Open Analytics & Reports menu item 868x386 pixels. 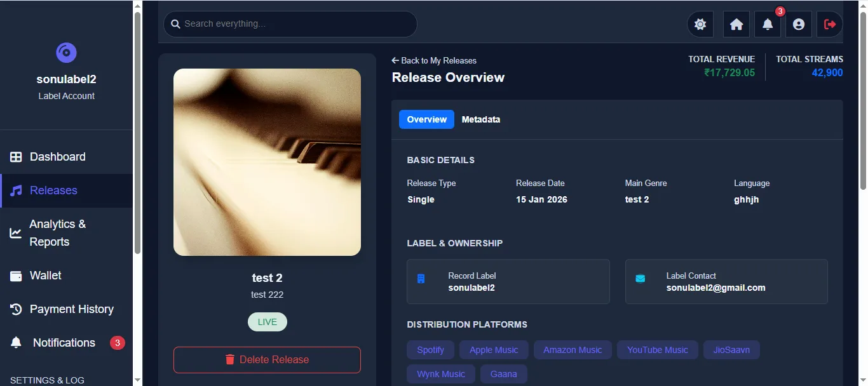[67, 233]
